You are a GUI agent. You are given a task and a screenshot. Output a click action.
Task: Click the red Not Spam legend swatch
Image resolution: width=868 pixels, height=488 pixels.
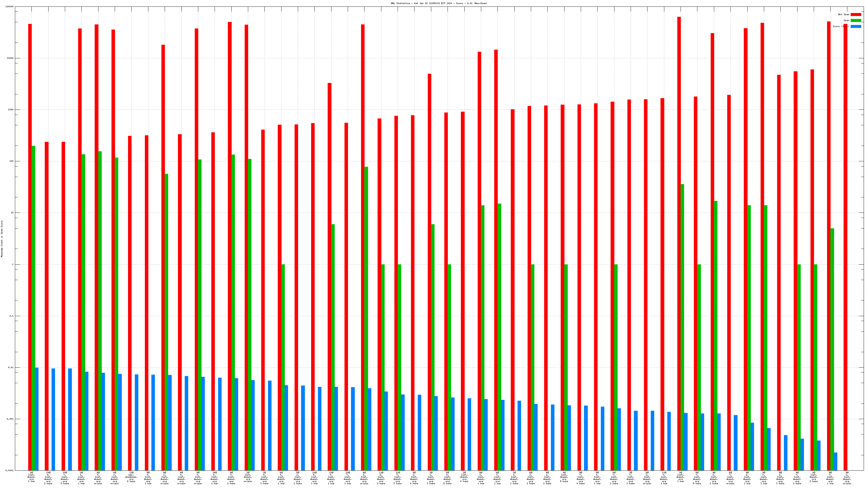point(856,14)
